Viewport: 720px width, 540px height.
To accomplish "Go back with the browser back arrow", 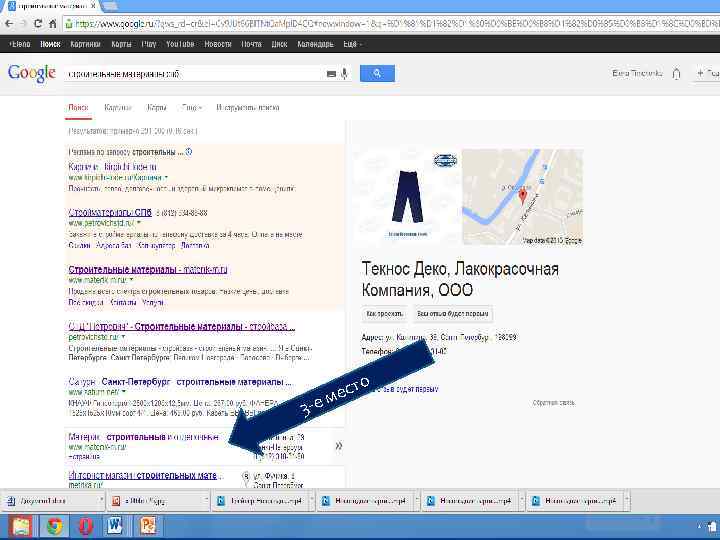I will pos(9,24).
